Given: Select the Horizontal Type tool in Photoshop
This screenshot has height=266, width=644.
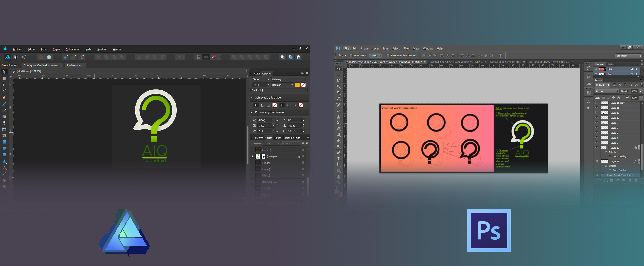Looking at the screenshot, I should click(338, 159).
